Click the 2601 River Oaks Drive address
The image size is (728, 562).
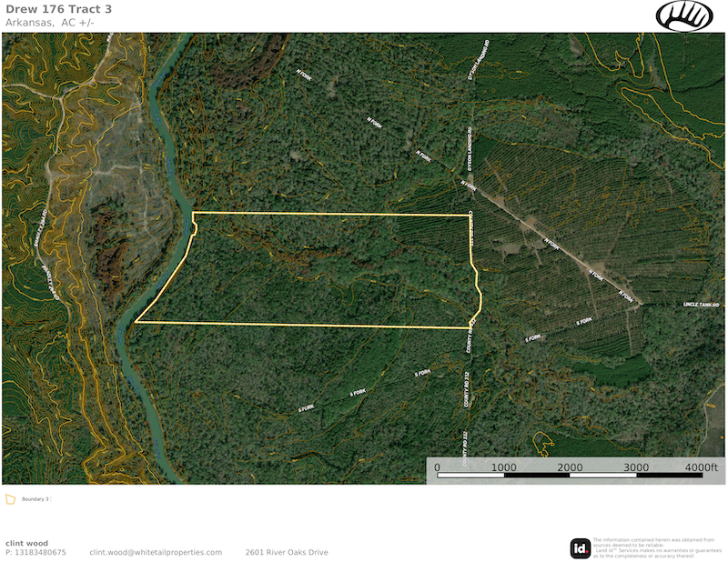click(x=286, y=552)
